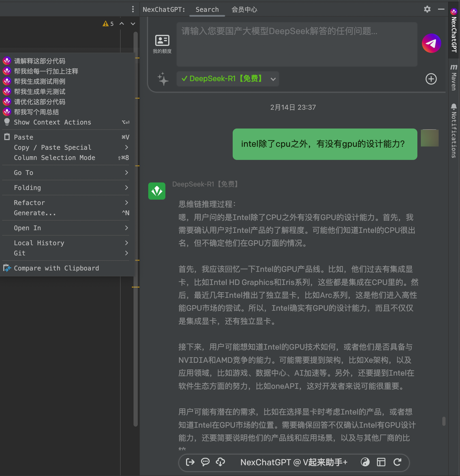Click the logout exit icon in bottom bar
Screen dimensions: 460x476
pos(190,462)
